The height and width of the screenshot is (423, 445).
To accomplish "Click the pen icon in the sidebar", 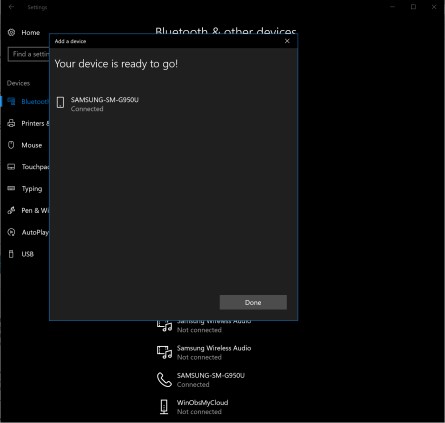I will click(x=11, y=210).
